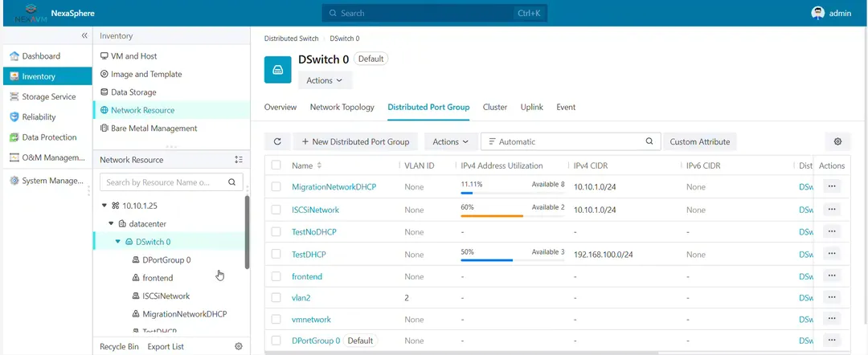Check the ISCSiNetwork row checkbox
868x355 pixels.
point(276,210)
